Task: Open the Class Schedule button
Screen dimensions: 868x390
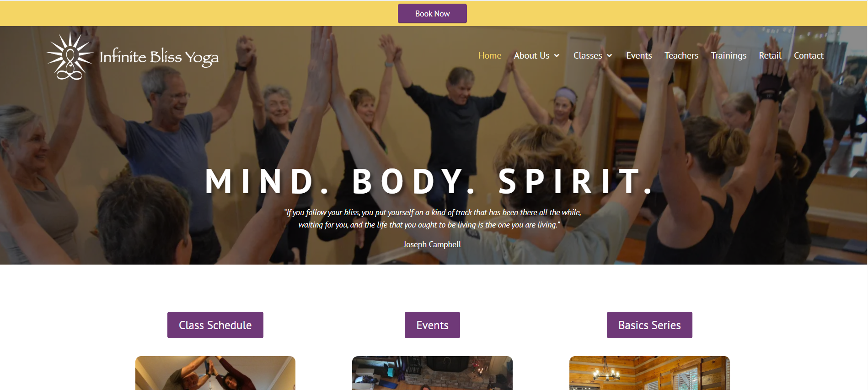Action: point(215,325)
